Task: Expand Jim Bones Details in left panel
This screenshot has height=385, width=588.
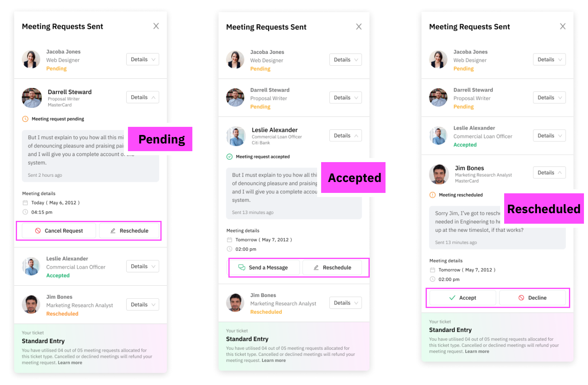Action: click(x=143, y=304)
